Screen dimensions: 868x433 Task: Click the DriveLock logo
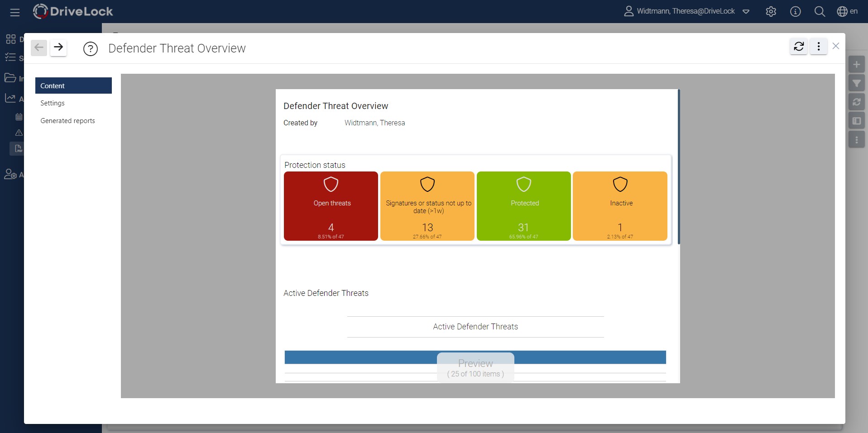click(x=73, y=11)
